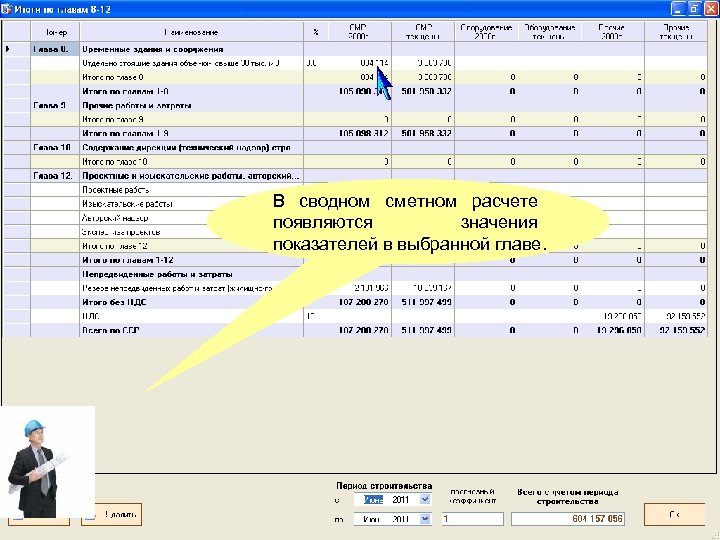Click the Прочие 2000г value in Всего по ССР row
The width and height of the screenshot is (720, 540).
(619, 330)
